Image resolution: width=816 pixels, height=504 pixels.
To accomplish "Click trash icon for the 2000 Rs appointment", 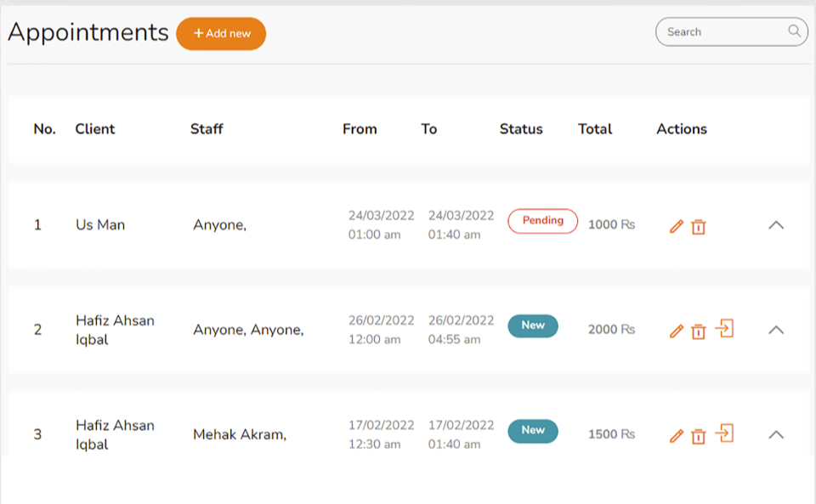I will click(x=698, y=331).
